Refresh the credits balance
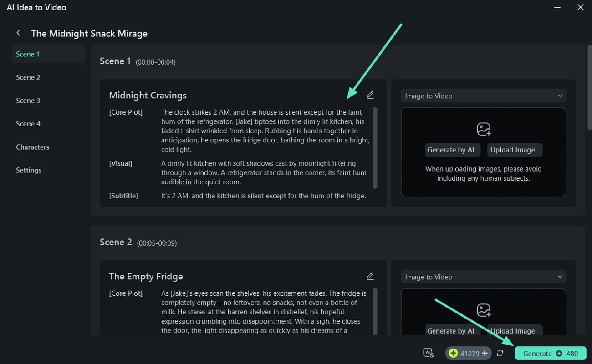 point(500,354)
